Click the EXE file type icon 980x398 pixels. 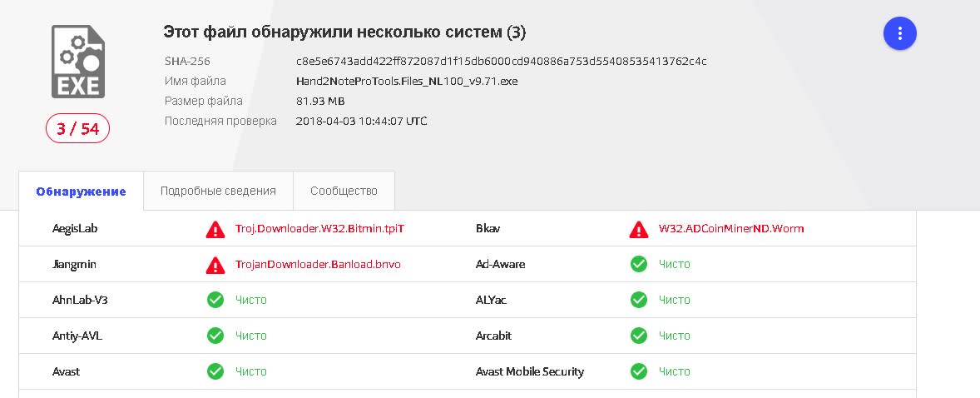click(78, 62)
